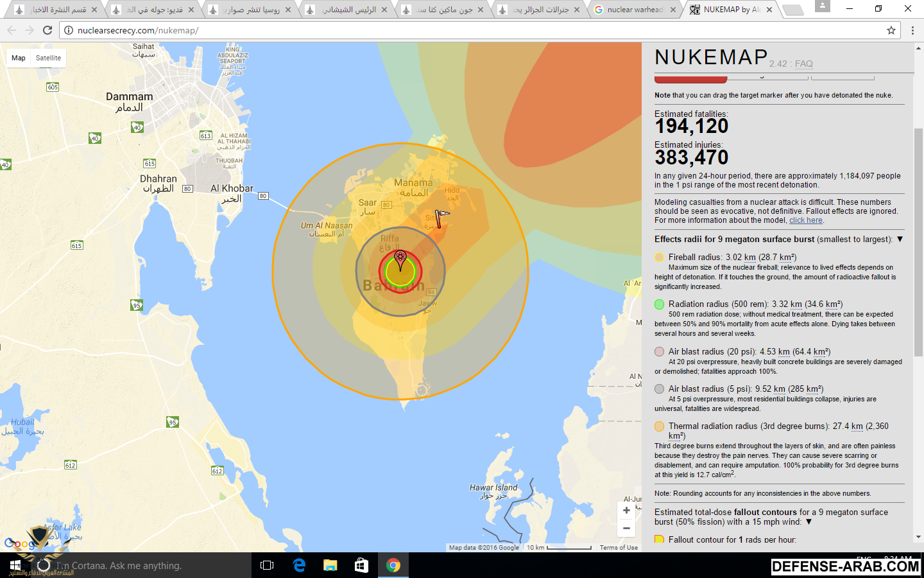Open the FAQ link beside NUKEMAP title
Viewport: 924px width, 578px height.
pos(803,64)
